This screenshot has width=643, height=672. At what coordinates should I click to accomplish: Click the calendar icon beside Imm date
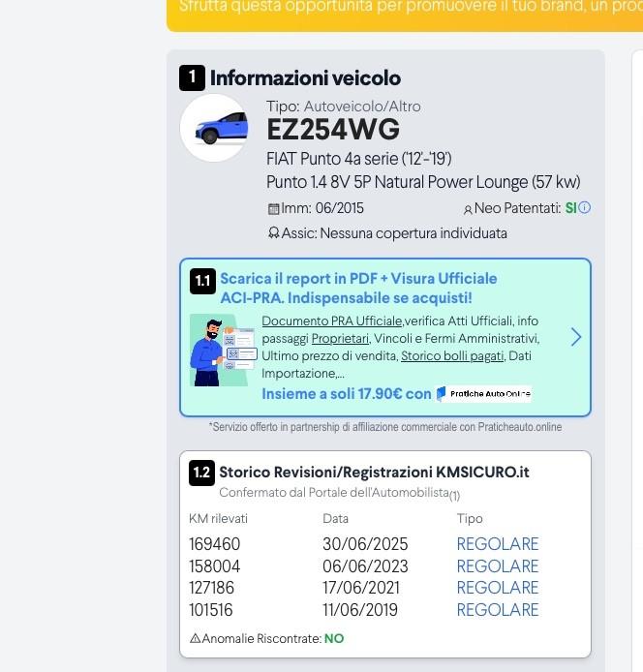point(274,209)
